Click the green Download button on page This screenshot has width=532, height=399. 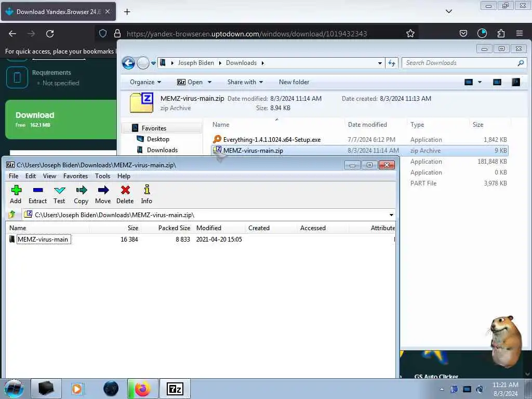point(61,119)
